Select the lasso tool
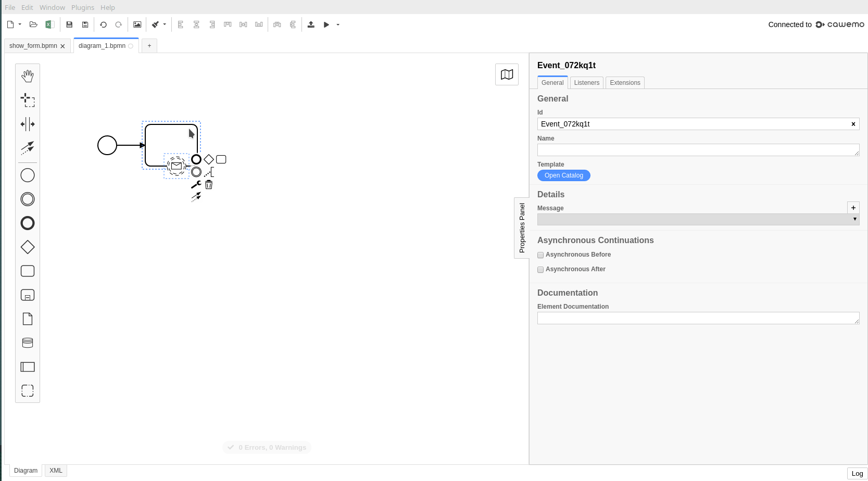Image resolution: width=868 pixels, height=481 pixels. pos(27,100)
